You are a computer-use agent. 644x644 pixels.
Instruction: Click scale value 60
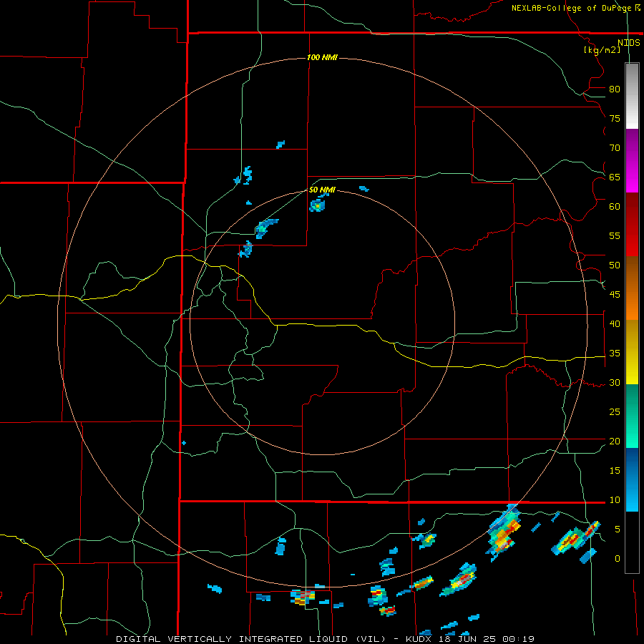615,207
